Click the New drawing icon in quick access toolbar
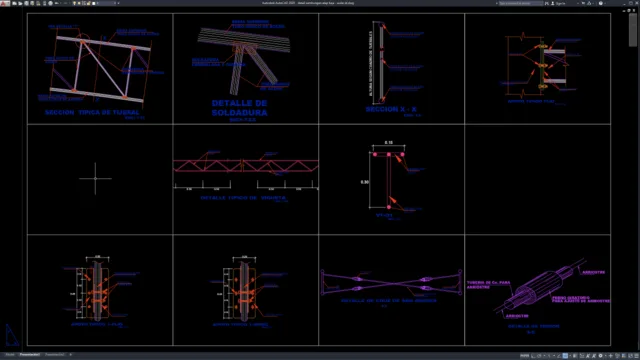 [14, 3]
